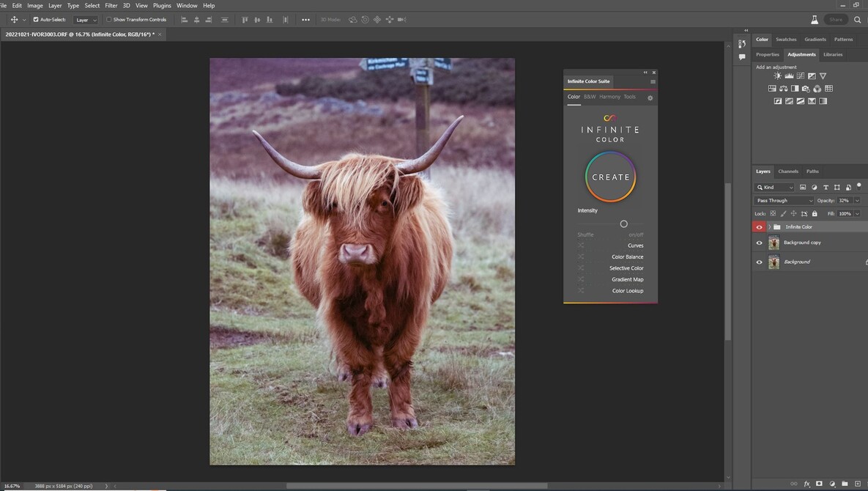Open the blend mode Pass Through dropdown
The image size is (868, 491).
pos(784,200)
